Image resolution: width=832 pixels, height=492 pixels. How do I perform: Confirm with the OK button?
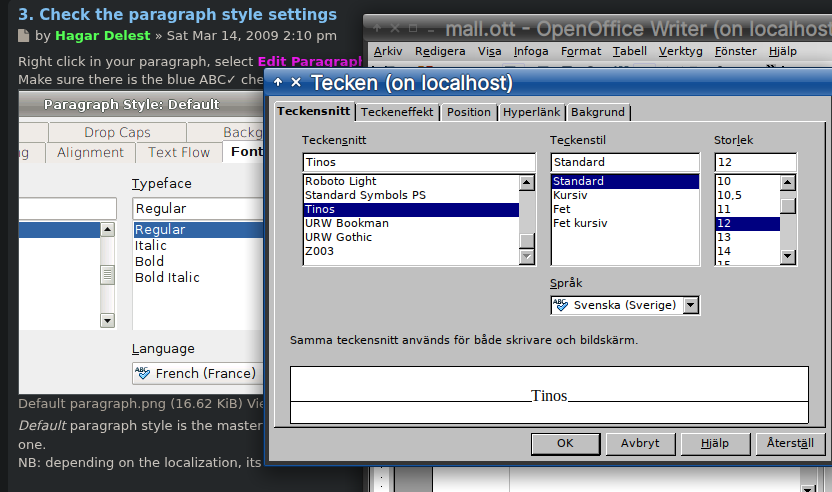(x=565, y=444)
